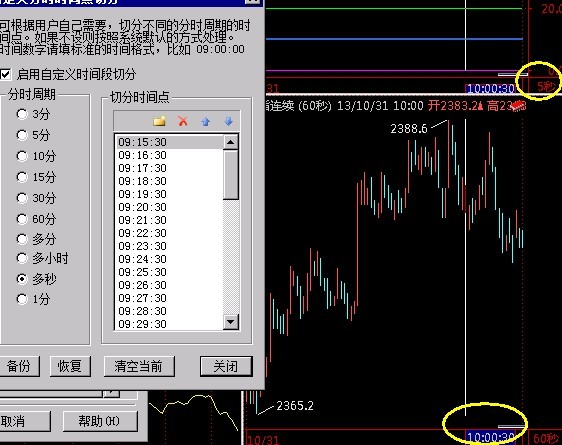The height and width of the screenshot is (445, 562).
Task: Select the 多秒 period radio button
Action: click(22, 279)
